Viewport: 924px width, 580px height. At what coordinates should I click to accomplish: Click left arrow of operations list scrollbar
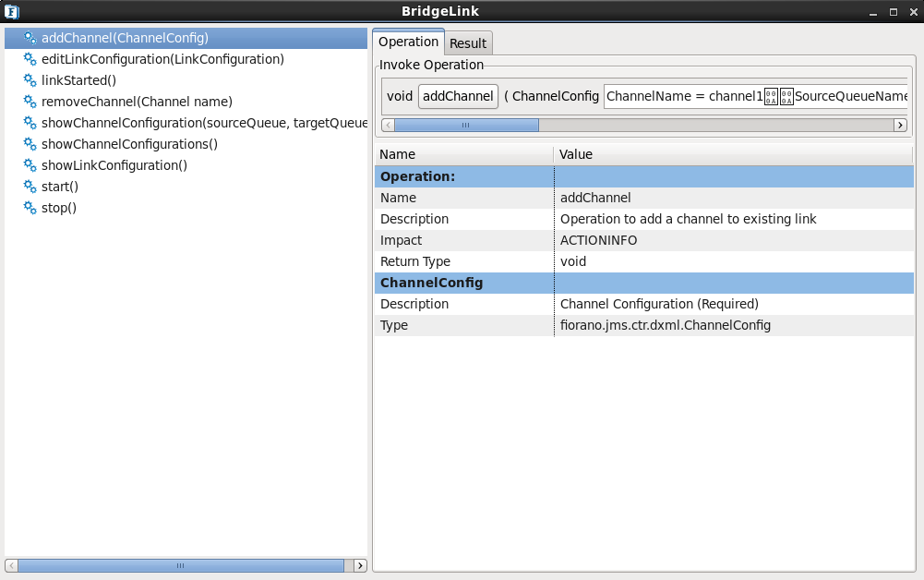[x=11, y=565]
